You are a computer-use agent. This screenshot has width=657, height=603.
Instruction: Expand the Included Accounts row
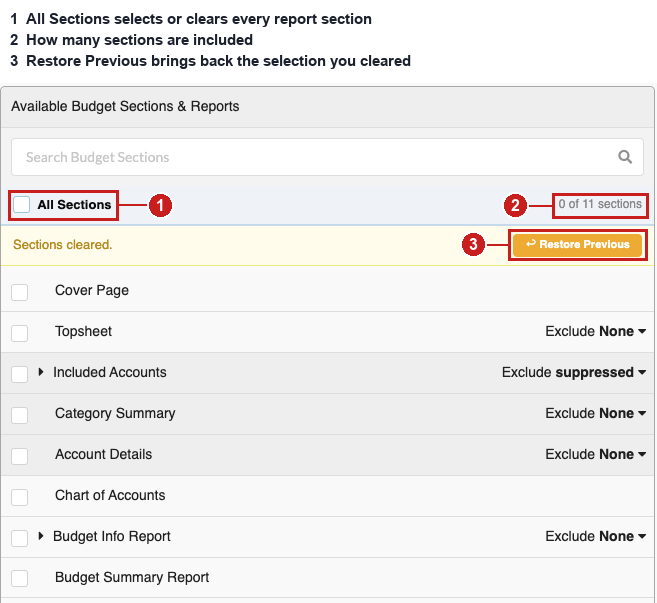41,372
